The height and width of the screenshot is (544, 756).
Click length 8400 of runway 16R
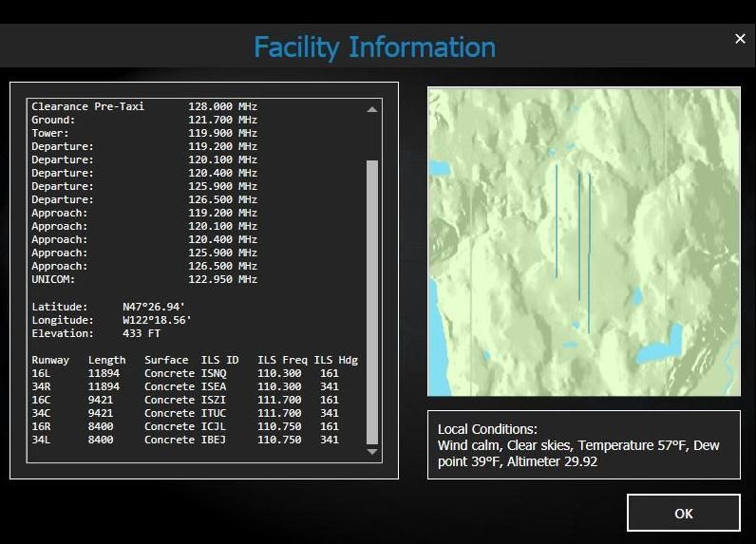coord(101,426)
